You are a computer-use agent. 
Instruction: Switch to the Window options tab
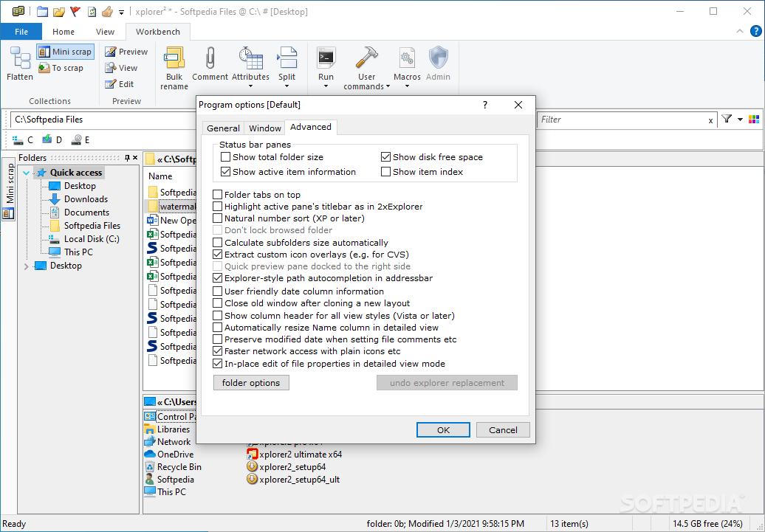point(265,128)
